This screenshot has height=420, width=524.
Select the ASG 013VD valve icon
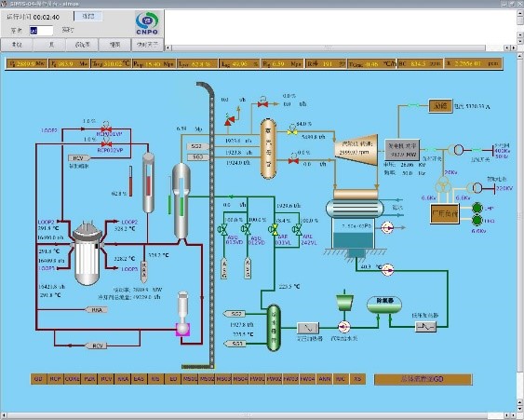coord(222,229)
